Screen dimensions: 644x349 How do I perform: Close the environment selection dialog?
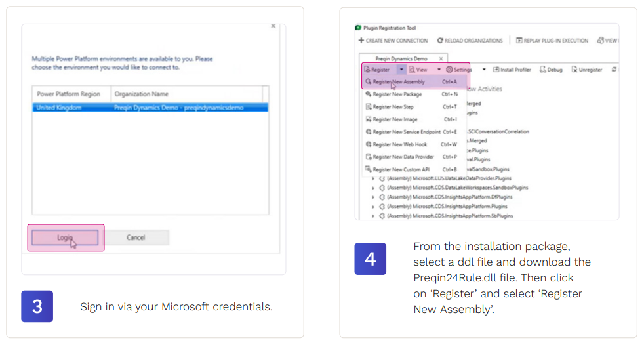[273, 26]
